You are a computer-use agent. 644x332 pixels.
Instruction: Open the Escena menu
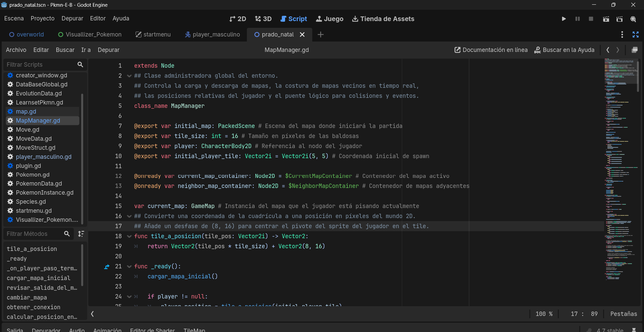pyautogui.click(x=14, y=18)
